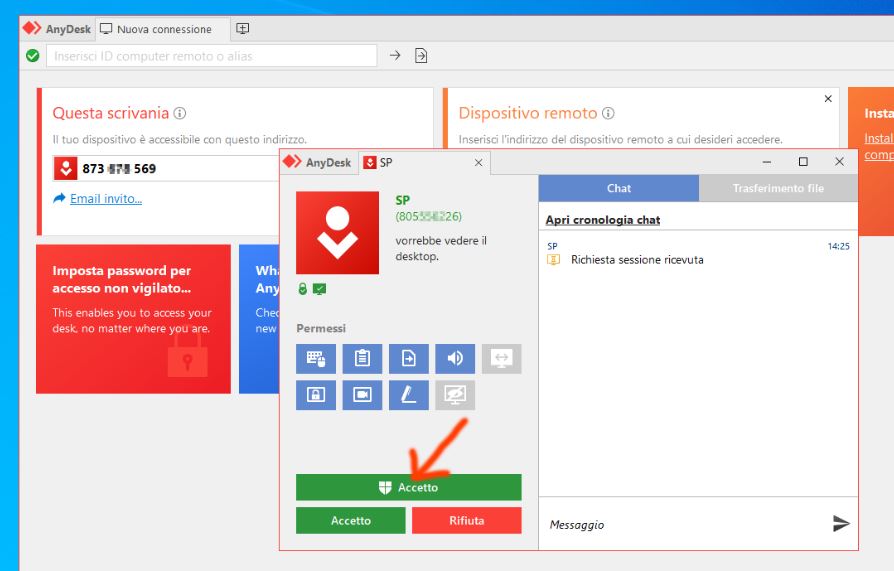Maximize the session request window

tap(803, 162)
